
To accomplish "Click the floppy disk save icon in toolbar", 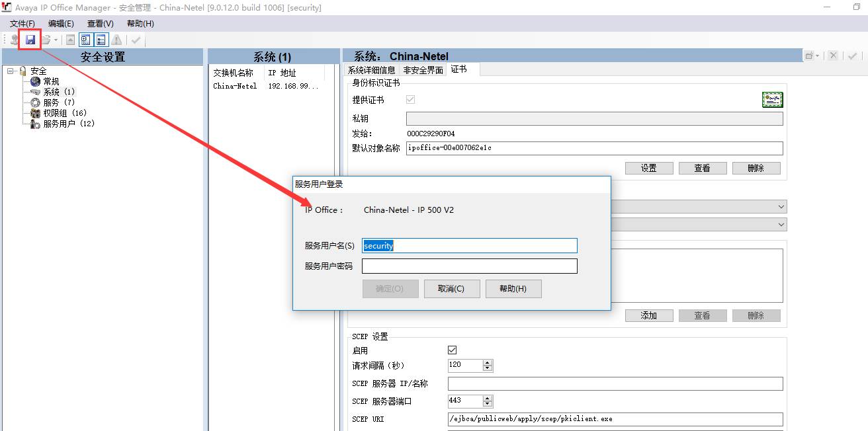I will [x=30, y=40].
